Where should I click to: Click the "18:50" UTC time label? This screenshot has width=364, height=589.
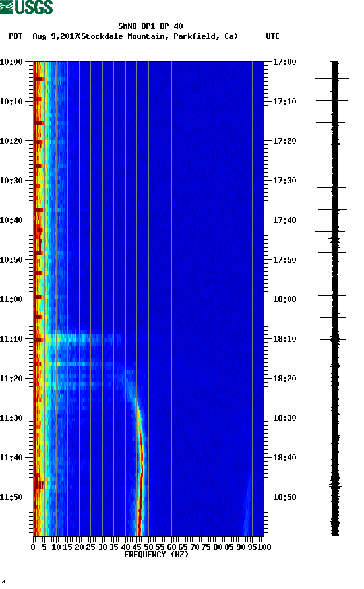click(x=285, y=497)
